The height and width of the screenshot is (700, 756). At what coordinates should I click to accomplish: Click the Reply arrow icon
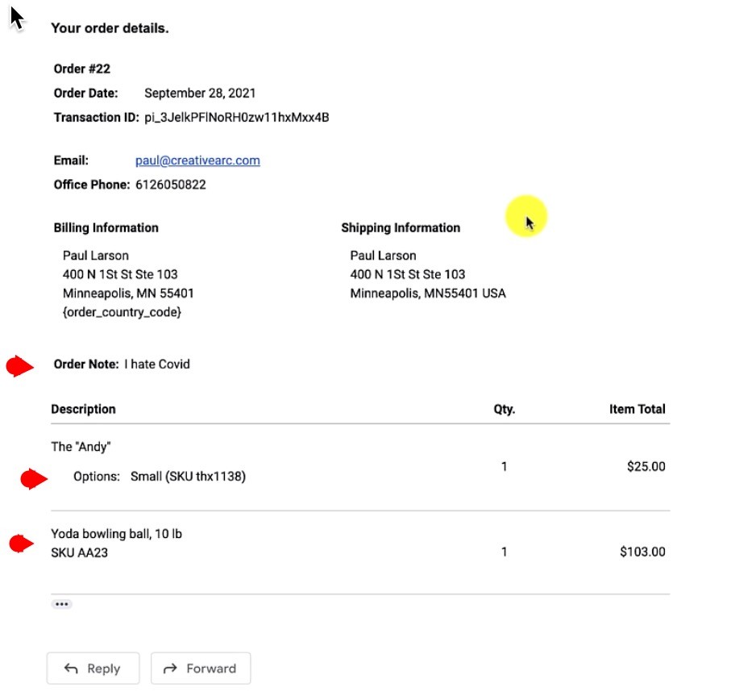point(71,668)
